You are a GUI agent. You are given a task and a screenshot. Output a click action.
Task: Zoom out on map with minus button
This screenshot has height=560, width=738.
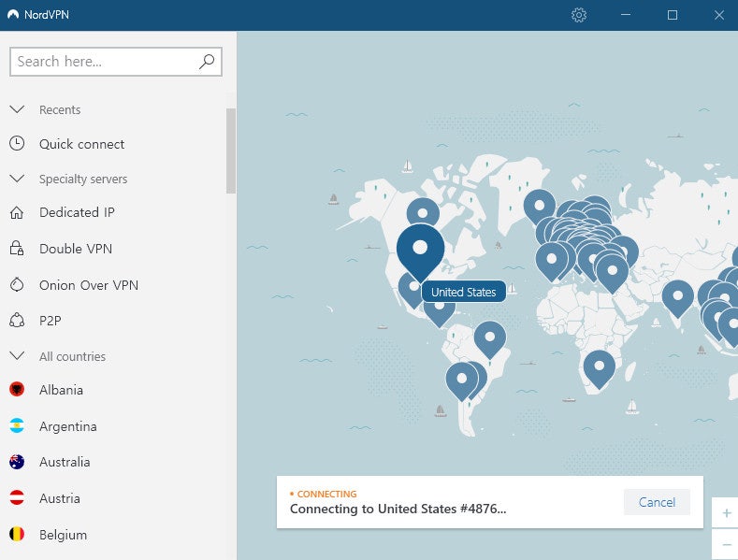726,544
